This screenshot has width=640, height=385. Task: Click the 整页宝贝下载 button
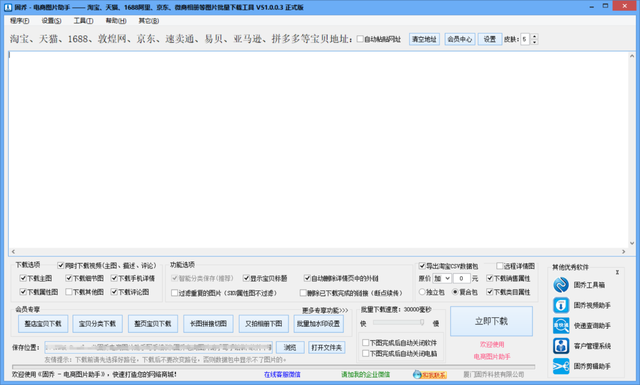click(x=153, y=324)
